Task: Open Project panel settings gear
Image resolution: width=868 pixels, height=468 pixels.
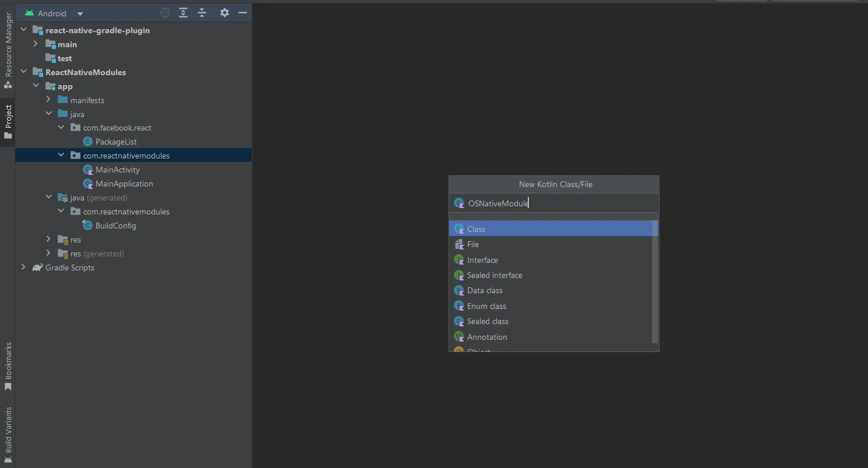Action: 225,12
